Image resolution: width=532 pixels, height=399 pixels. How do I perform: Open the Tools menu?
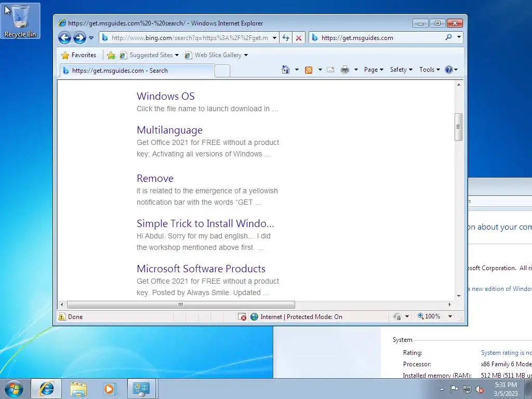point(430,70)
